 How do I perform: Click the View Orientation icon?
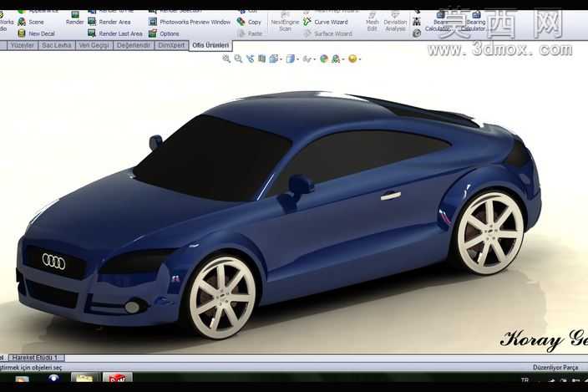click(273, 59)
